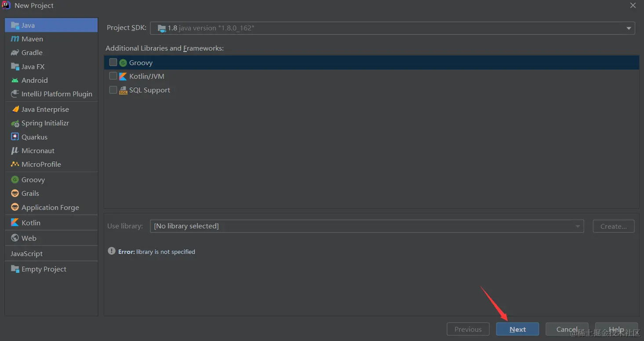Select JavaScript project type
This screenshot has height=341, width=644.
point(51,254)
